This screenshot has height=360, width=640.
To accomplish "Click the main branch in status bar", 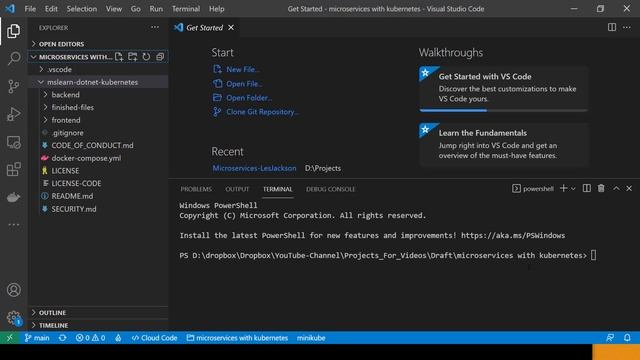I will 37,338.
